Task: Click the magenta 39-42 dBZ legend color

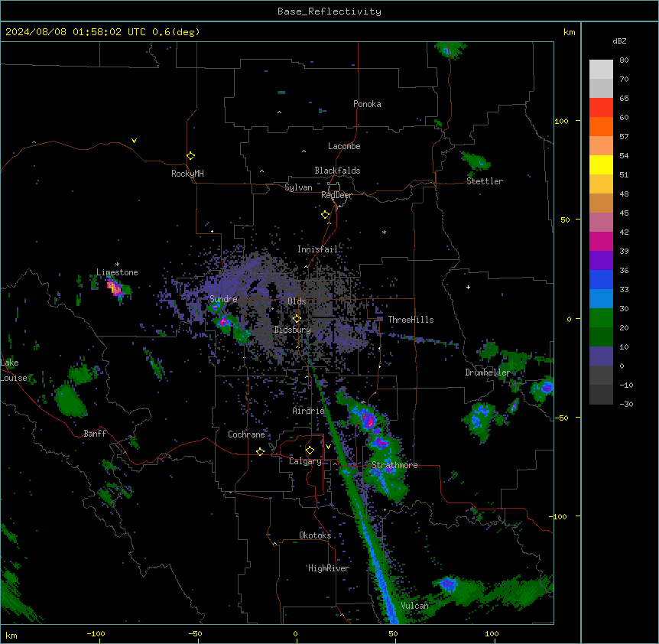Action: pos(601,241)
